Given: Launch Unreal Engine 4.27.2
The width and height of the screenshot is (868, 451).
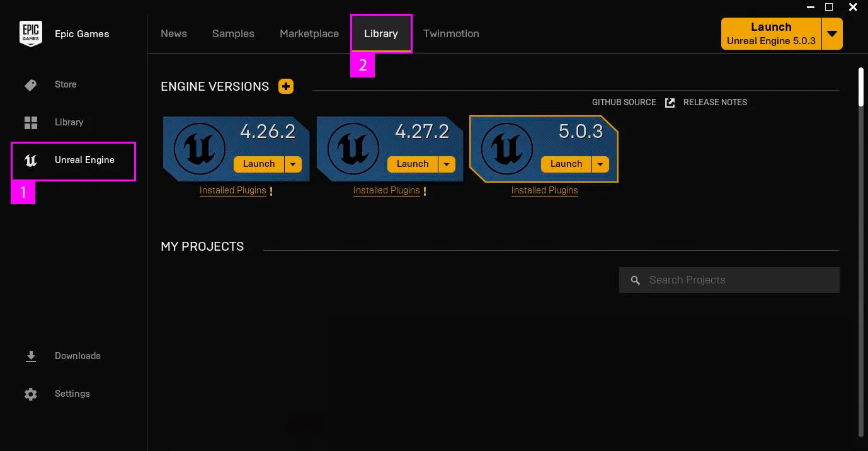Looking at the screenshot, I should coord(413,164).
